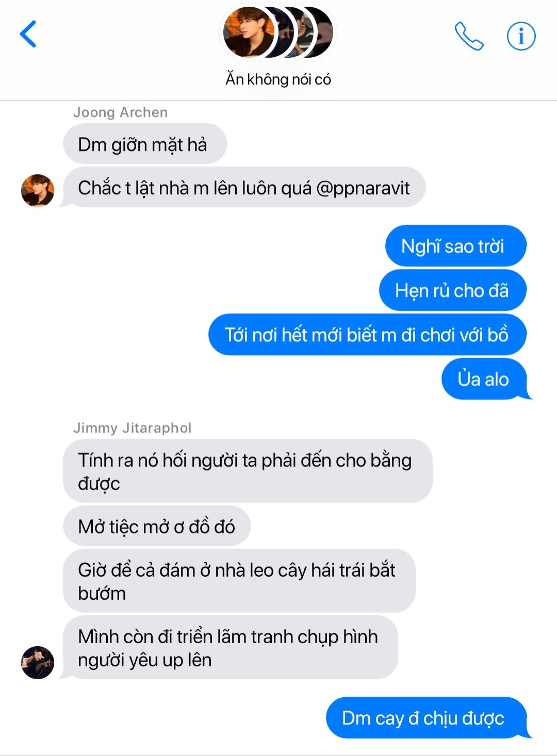Tap the sent bubble 'Ủa alo'
The image size is (557, 756).
tap(484, 379)
